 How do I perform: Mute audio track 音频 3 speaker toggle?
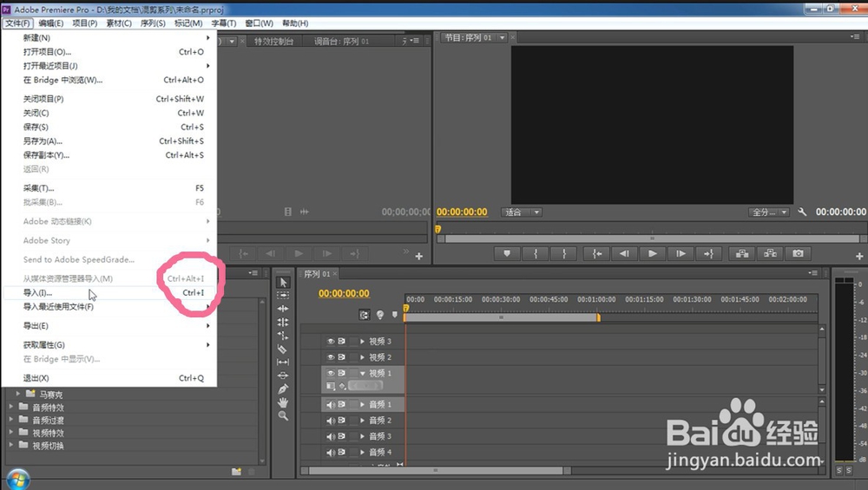tap(331, 436)
